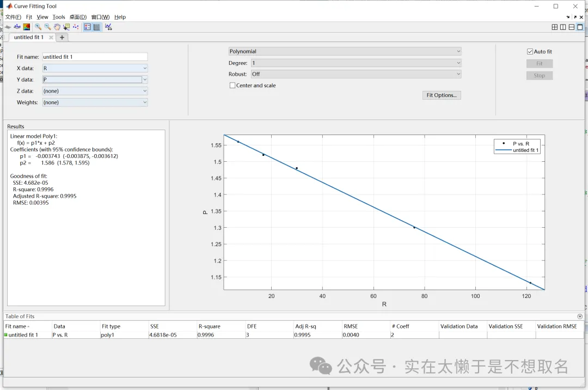Image resolution: width=588 pixels, height=390 pixels.
Task: Switch to the four-tile grid layout
Action: point(554,27)
